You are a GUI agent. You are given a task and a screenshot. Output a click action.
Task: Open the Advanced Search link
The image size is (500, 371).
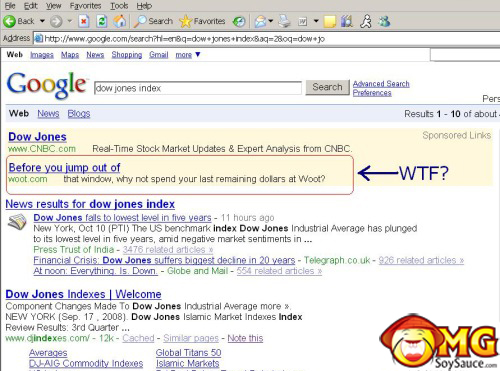coord(381,84)
